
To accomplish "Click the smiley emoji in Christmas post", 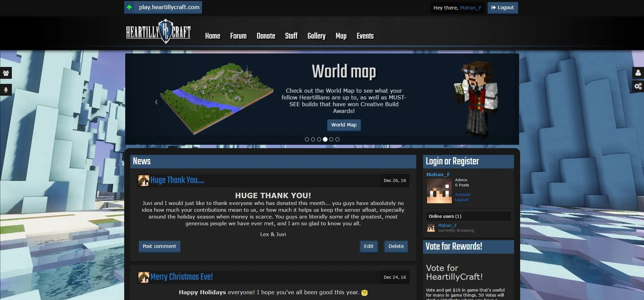I will [364, 293].
